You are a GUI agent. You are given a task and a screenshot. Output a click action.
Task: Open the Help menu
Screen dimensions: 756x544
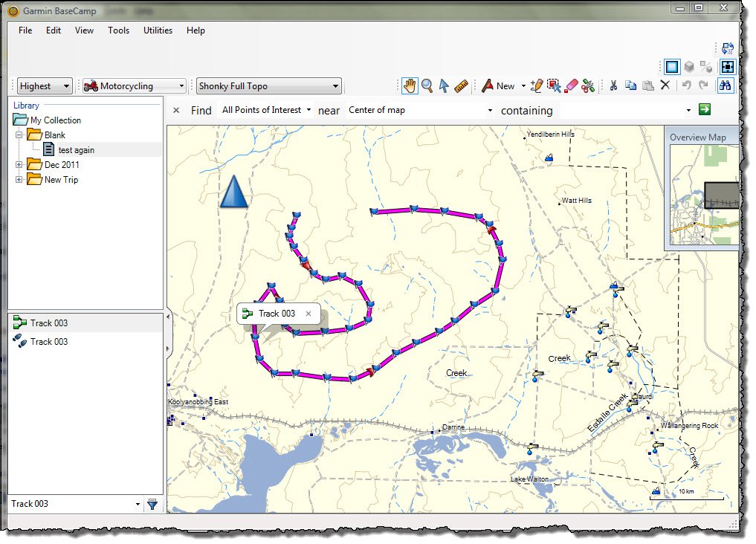click(196, 30)
